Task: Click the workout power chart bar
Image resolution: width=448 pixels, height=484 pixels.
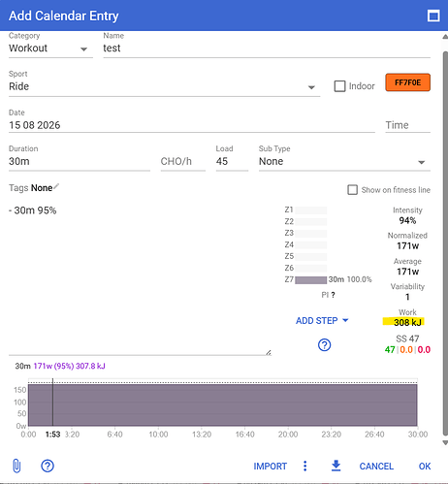Action: point(223,404)
